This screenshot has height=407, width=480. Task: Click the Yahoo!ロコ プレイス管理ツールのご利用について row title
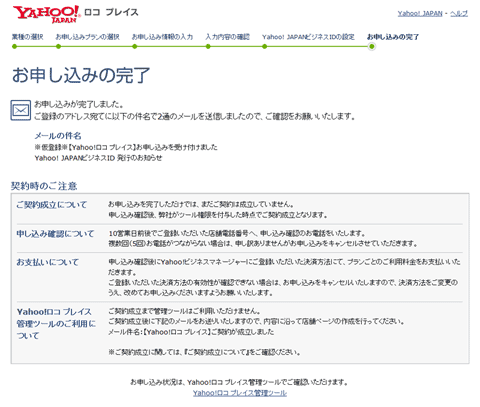56,324
